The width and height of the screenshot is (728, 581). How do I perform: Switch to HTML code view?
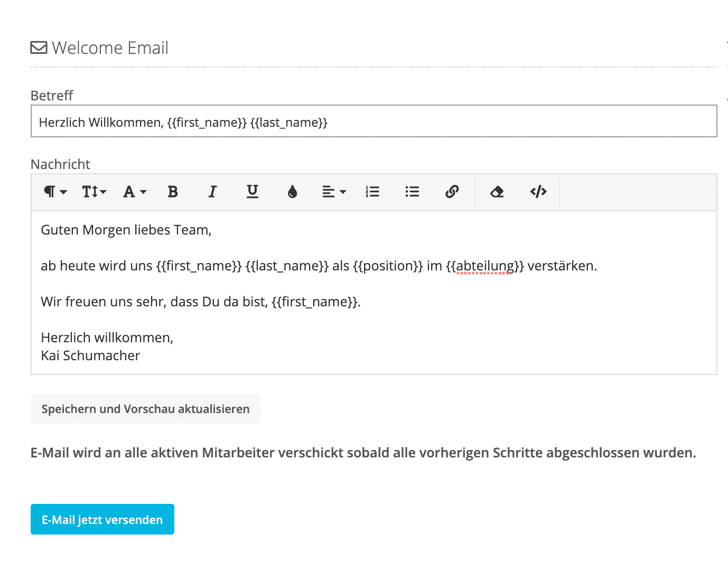coord(538,192)
